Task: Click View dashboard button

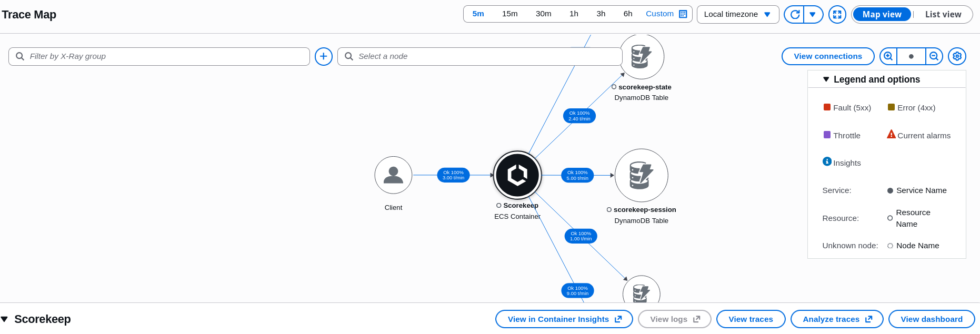Action: 932,319
